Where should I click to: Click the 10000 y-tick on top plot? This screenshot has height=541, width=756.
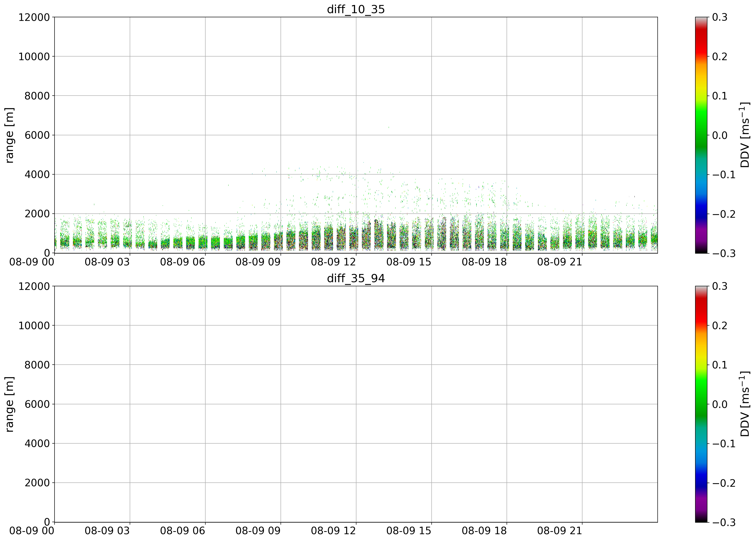tap(34, 57)
